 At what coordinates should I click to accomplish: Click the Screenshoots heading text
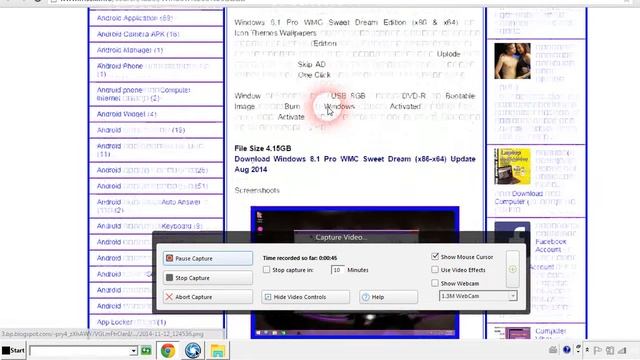(257, 190)
